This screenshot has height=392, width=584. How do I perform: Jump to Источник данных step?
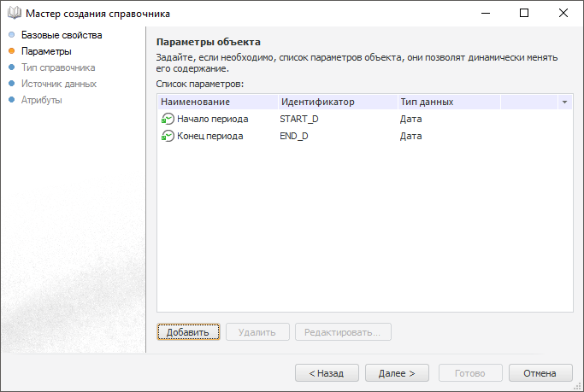(x=59, y=84)
